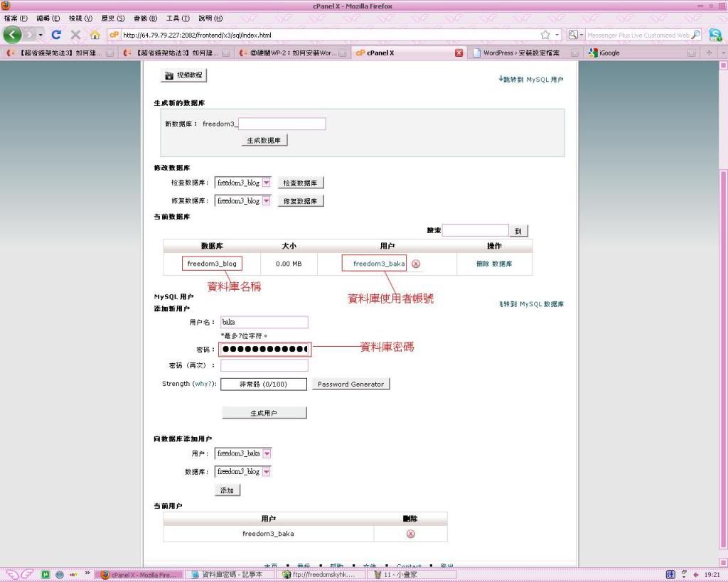
Task: Open the user dropdown showing freedom3_baka
Action: (267, 453)
